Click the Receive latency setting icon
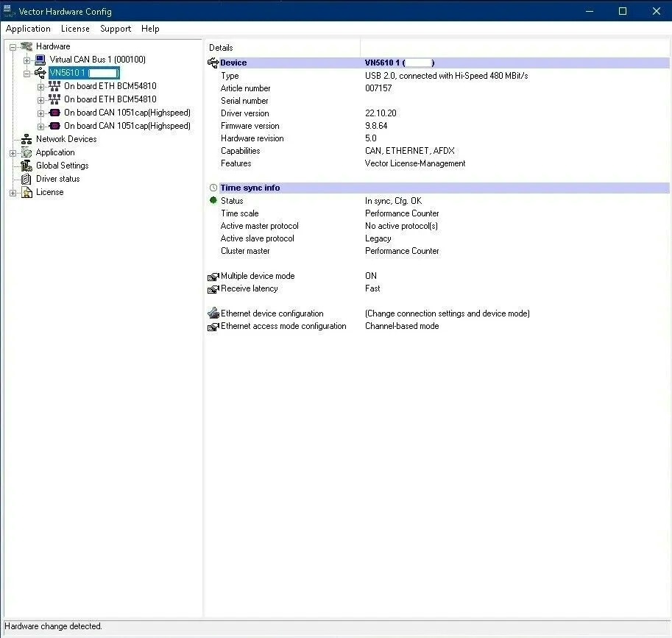672x638 pixels. click(213, 289)
